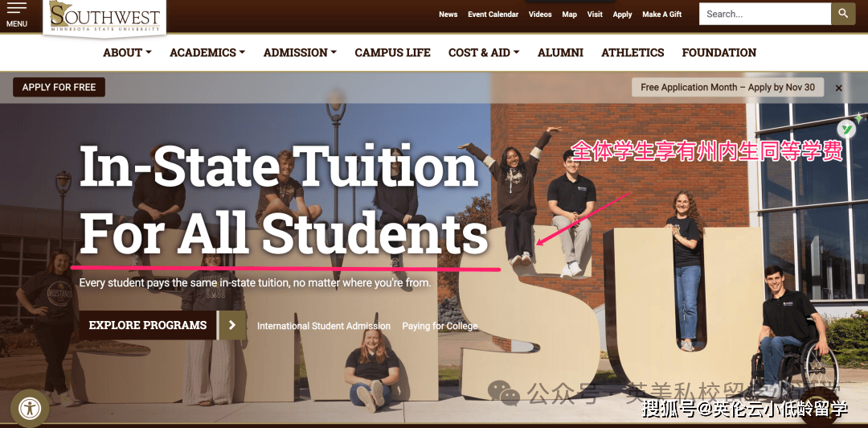This screenshot has height=428, width=868.
Task: Open the Event Calendar link
Action: [493, 14]
